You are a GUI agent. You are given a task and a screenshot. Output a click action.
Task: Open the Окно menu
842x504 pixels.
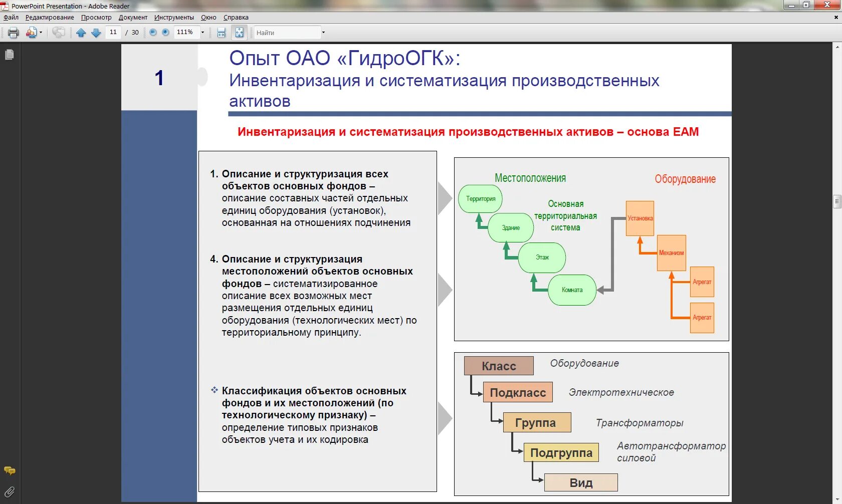[208, 18]
